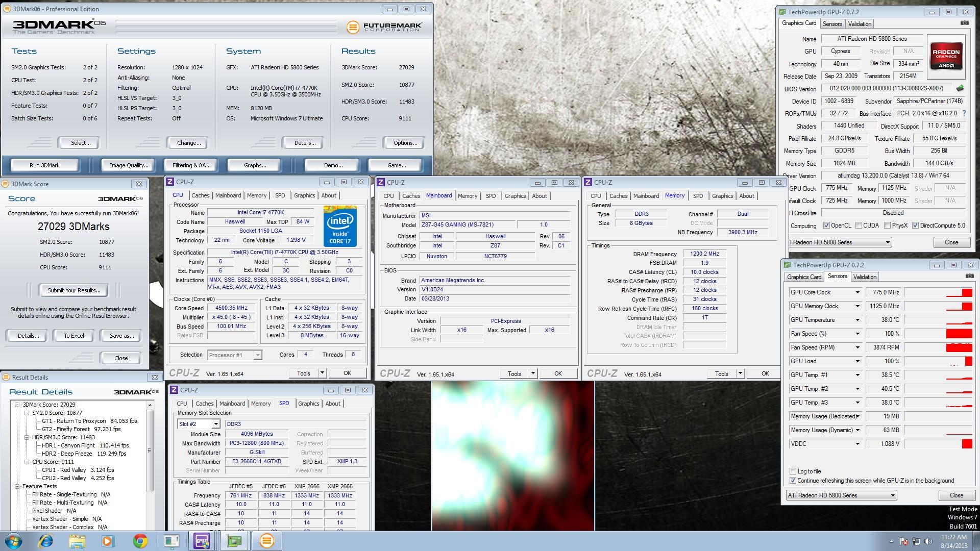The width and height of the screenshot is (980, 551).
Task: Launch Internet Explorer from the taskbar
Action: point(45,541)
